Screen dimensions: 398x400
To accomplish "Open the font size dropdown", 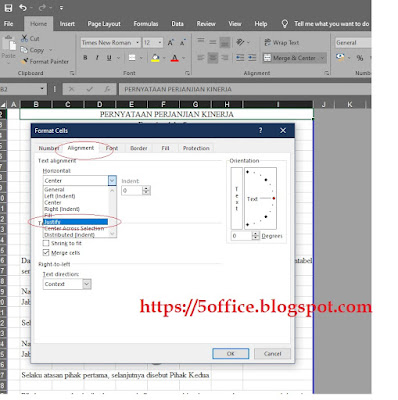I will pos(160,43).
